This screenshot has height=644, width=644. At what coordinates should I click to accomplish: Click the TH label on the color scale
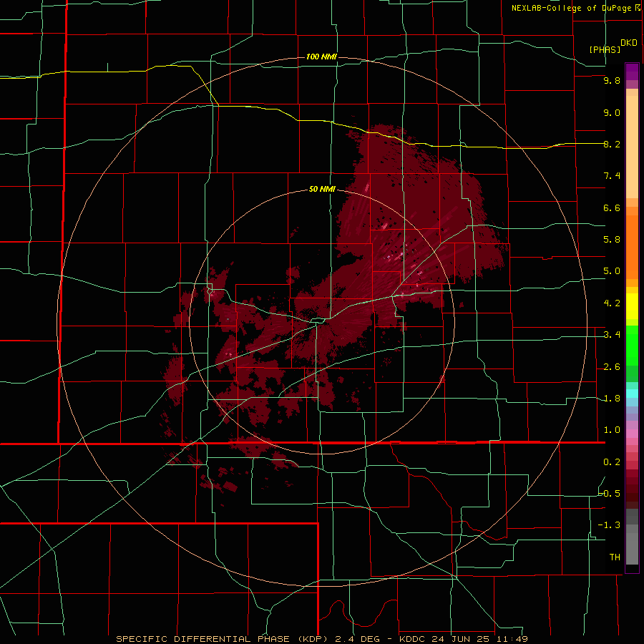coord(615,557)
